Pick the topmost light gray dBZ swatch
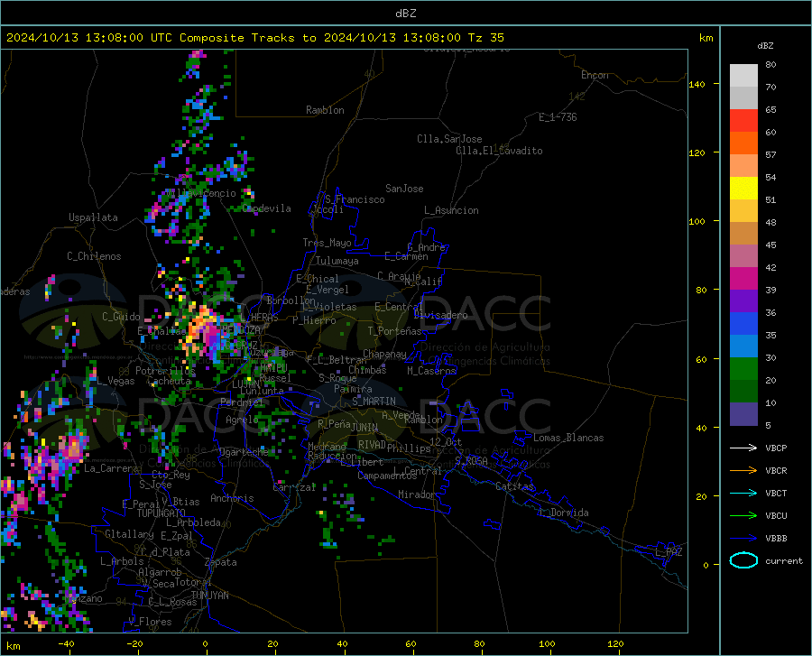The width and height of the screenshot is (812, 656). click(x=743, y=76)
